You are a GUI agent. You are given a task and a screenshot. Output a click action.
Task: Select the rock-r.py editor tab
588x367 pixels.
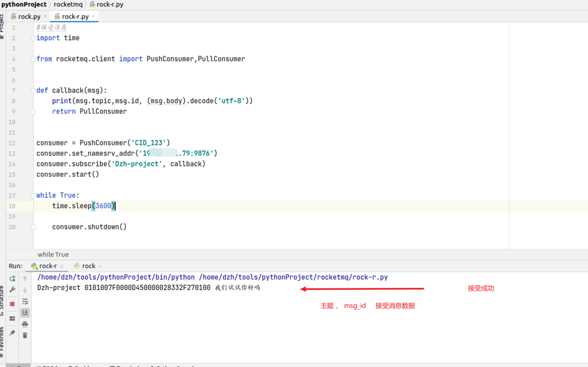click(x=75, y=17)
